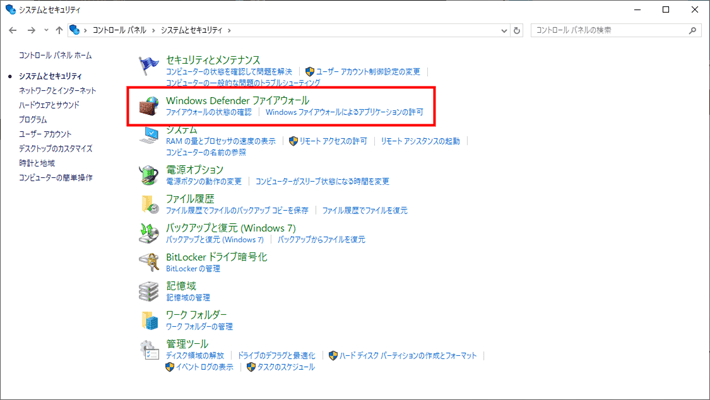Click ワーク フォルダーの管理 link
This screenshot has width=710, height=400.
pos(199,327)
